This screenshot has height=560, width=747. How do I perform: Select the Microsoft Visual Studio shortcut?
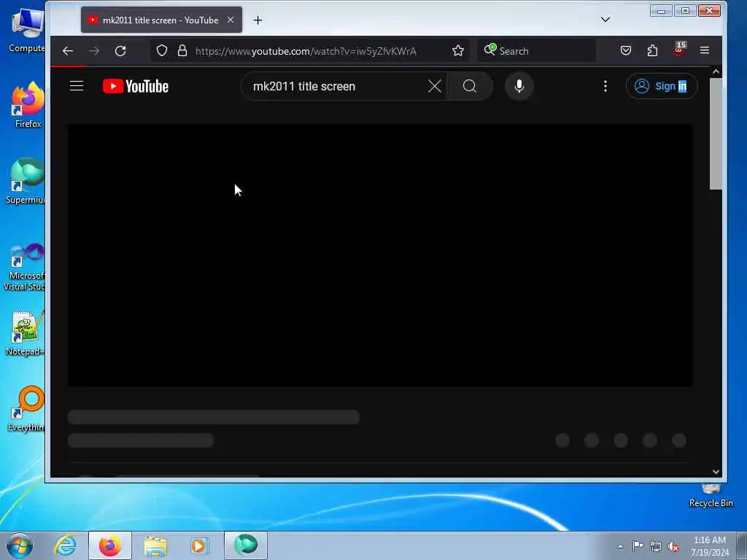click(x=25, y=267)
